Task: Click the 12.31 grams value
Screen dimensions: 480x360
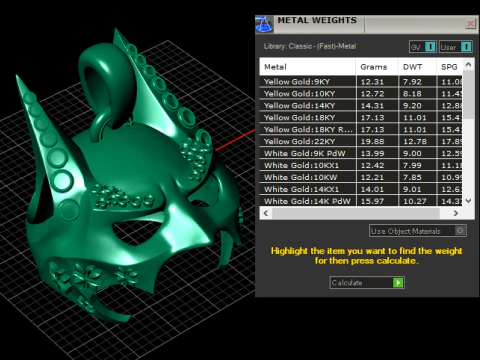Action: coord(372,82)
